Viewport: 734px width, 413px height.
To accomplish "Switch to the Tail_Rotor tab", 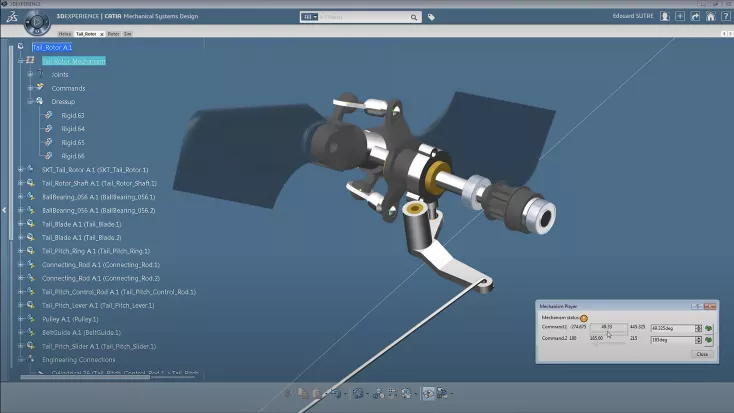I will [x=88, y=34].
